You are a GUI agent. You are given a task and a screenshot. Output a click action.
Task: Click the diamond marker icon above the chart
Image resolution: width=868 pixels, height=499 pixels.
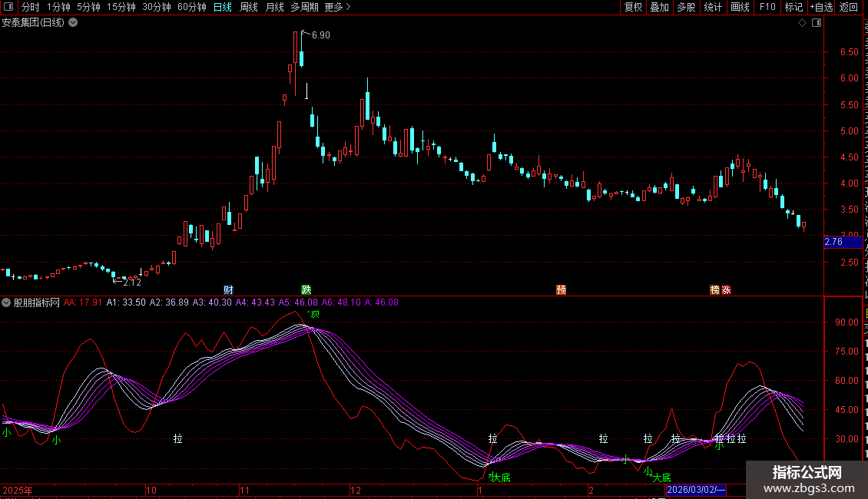click(802, 23)
